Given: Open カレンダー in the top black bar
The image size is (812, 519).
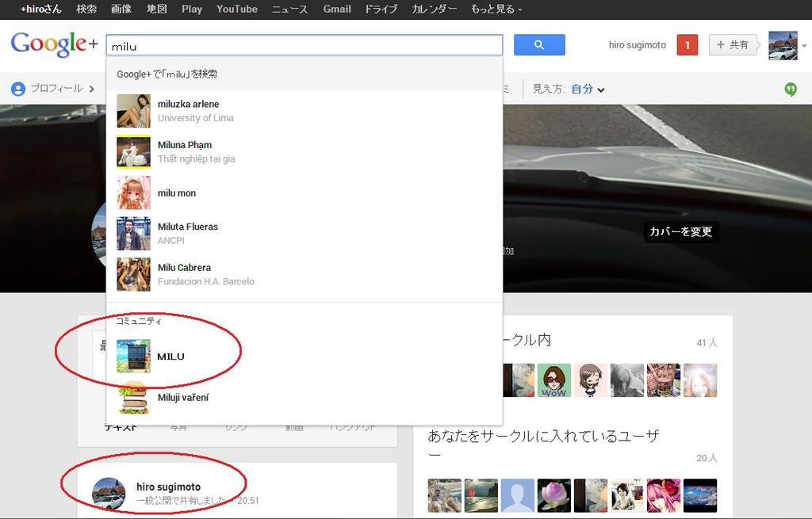Looking at the screenshot, I should (434, 9).
